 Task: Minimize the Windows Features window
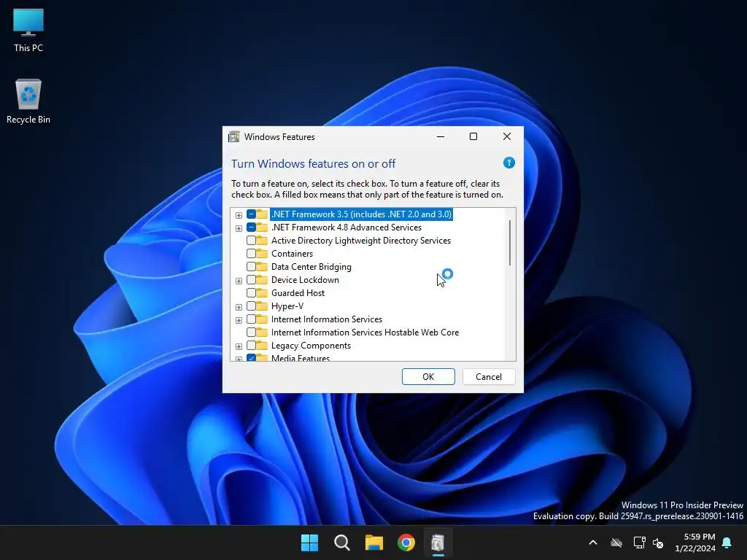[441, 136]
